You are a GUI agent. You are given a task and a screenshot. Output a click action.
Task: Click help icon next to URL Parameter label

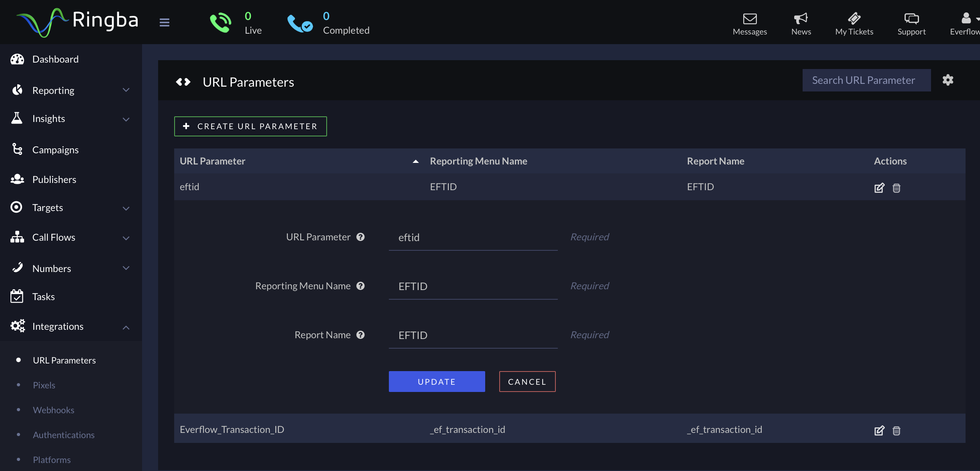pos(360,237)
